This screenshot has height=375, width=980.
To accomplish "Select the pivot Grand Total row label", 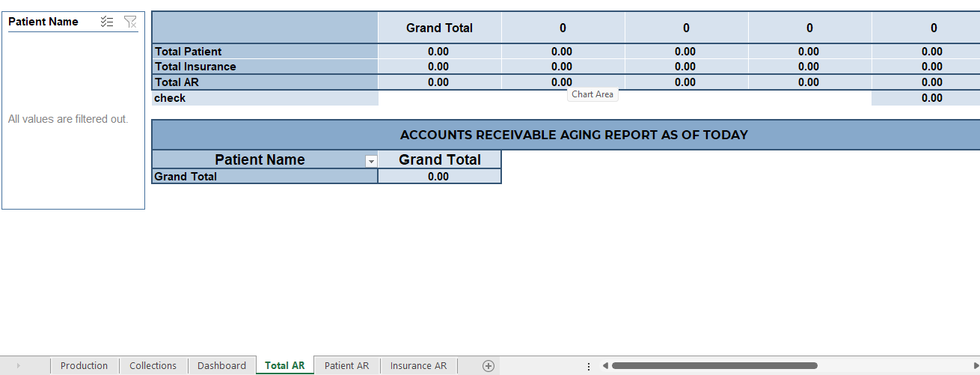I will tap(265, 177).
